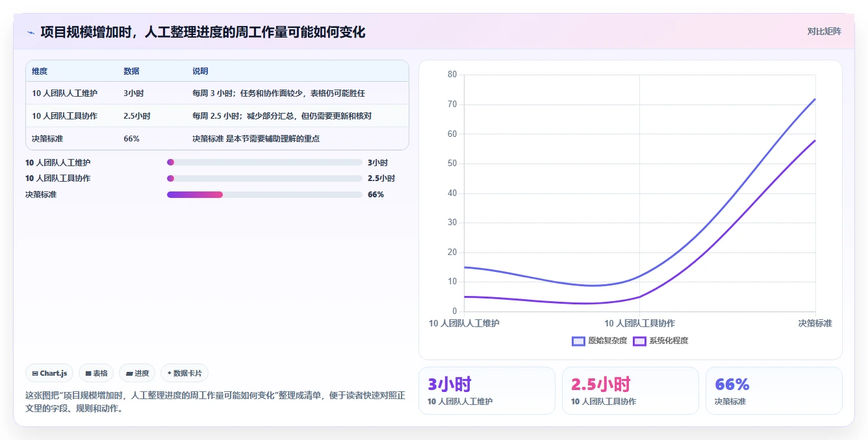Click description starting 每周 3 小时
This screenshot has height=440, width=868.
tap(279, 93)
